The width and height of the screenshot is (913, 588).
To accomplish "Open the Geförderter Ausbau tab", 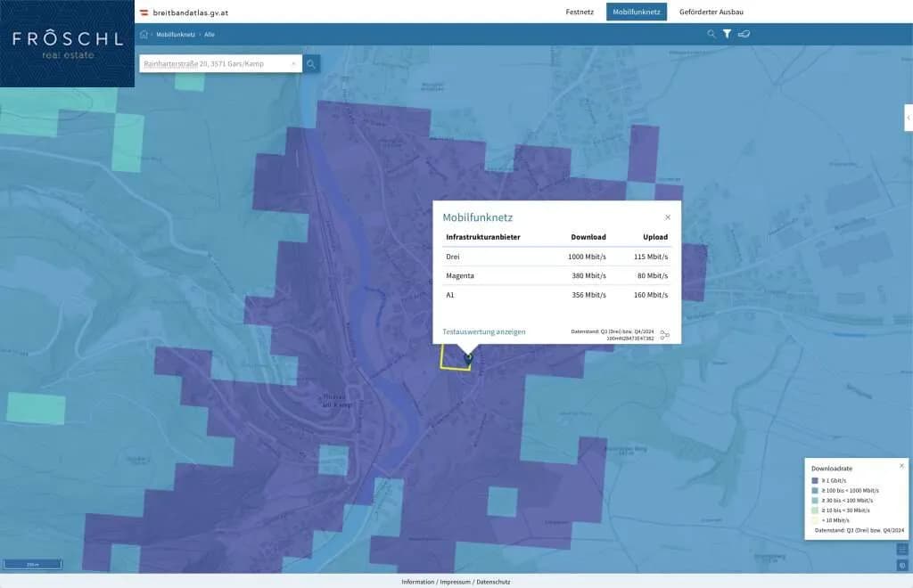I will click(711, 12).
